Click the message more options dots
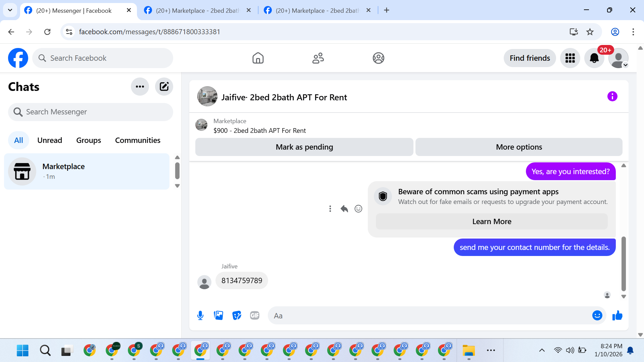 coord(330,209)
